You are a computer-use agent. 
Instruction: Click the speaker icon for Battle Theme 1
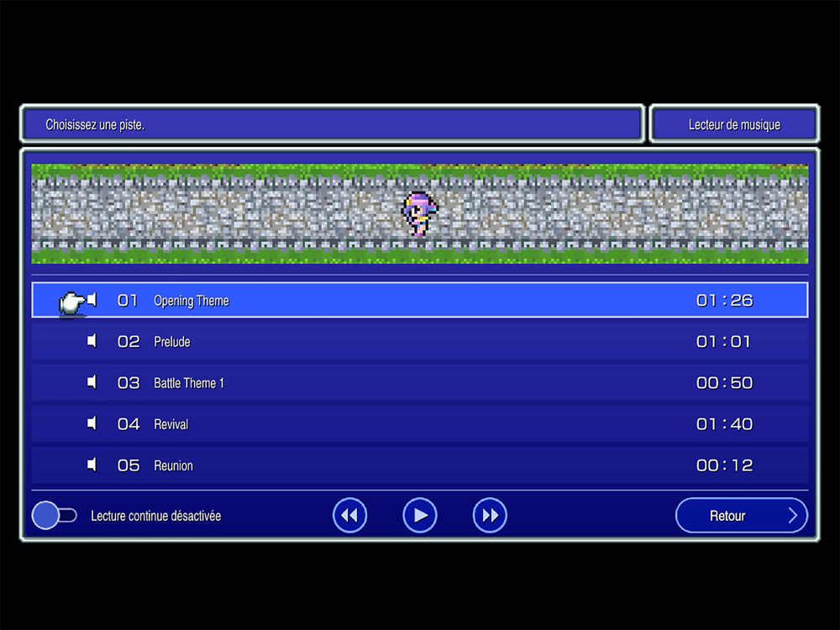92,382
